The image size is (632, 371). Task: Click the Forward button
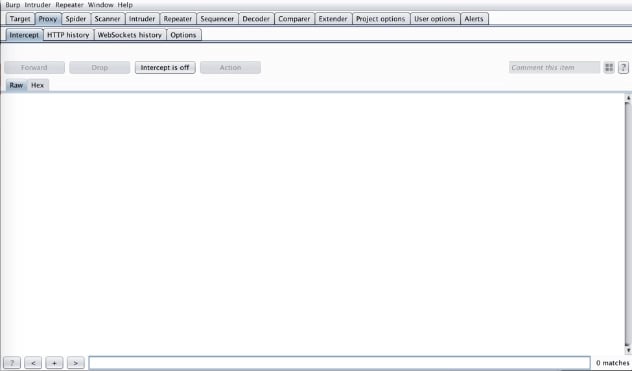[34, 67]
